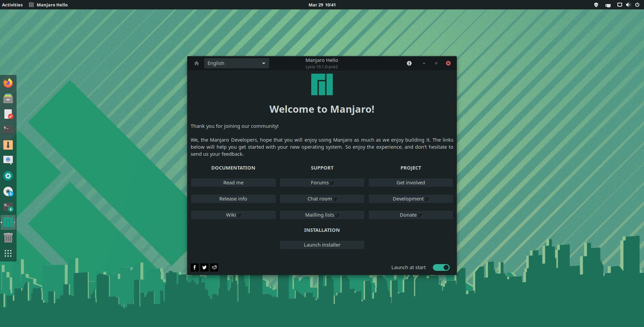Image resolution: width=644 pixels, height=327 pixels.
Task: Open the Trash from the dock
Action: click(8, 238)
